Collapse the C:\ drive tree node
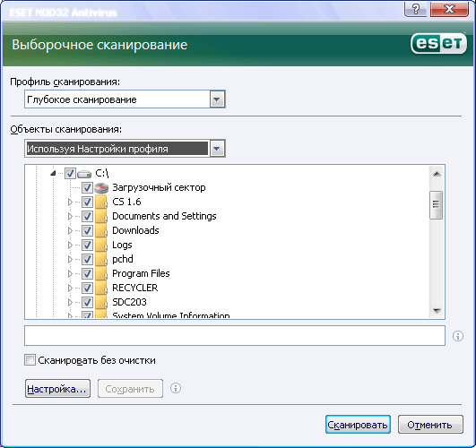 click(53, 173)
